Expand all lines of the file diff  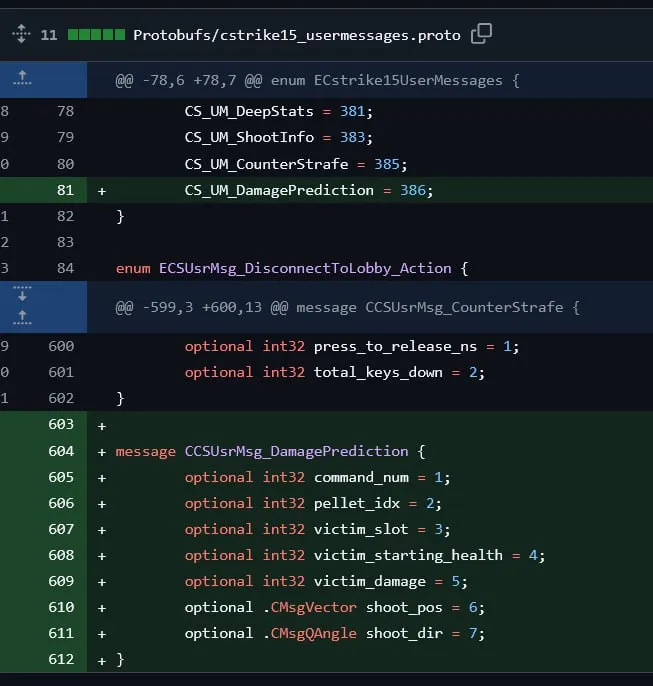[21, 34]
